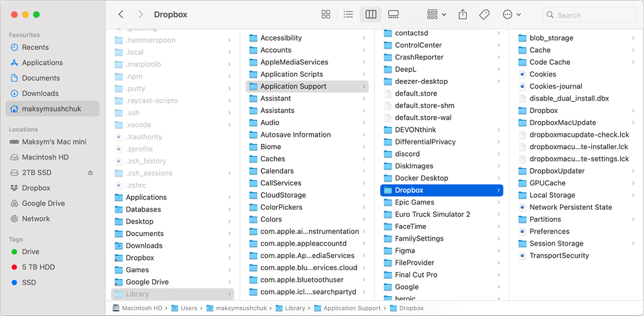The height and width of the screenshot is (316, 644).
Task: Click the Tags icon in toolbar
Action: coord(485,15)
